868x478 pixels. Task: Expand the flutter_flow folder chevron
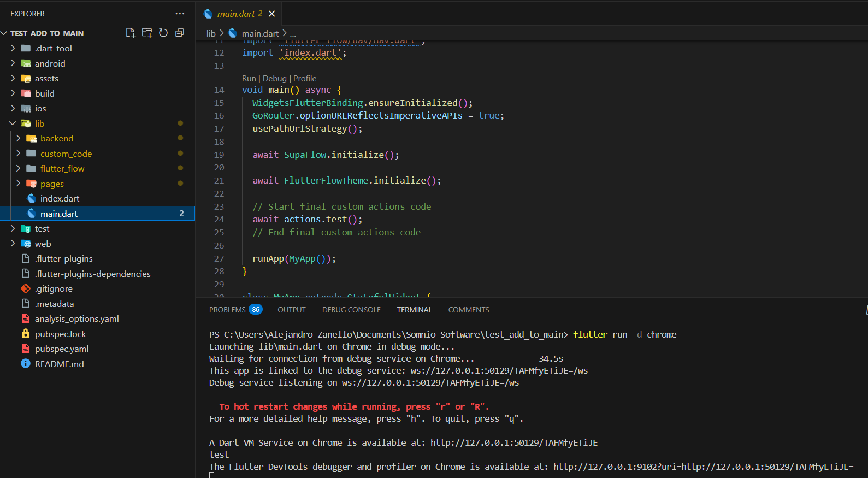pyautogui.click(x=18, y=168)
